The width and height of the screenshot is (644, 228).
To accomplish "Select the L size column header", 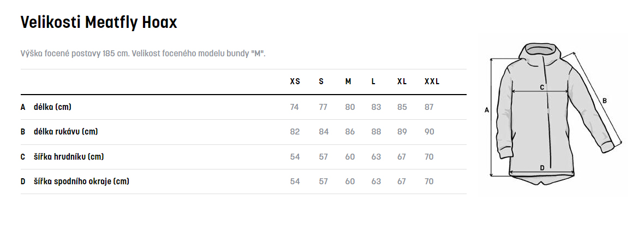I will point(373,81).
